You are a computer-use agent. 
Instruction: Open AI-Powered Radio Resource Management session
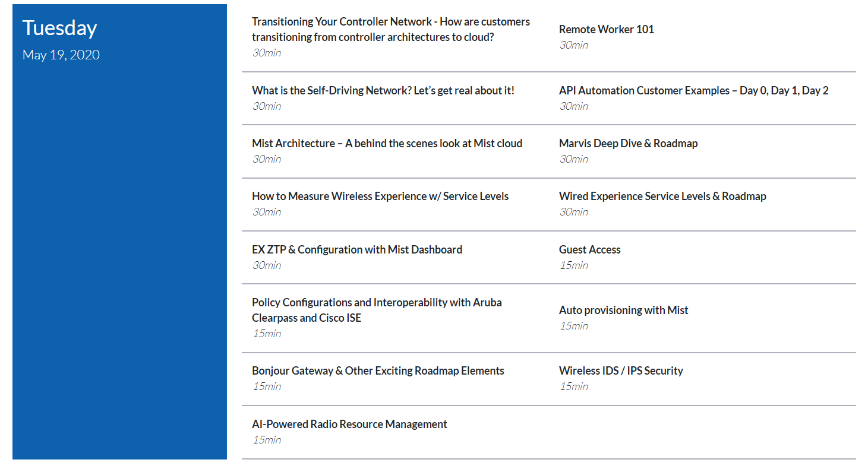(349, 424)
